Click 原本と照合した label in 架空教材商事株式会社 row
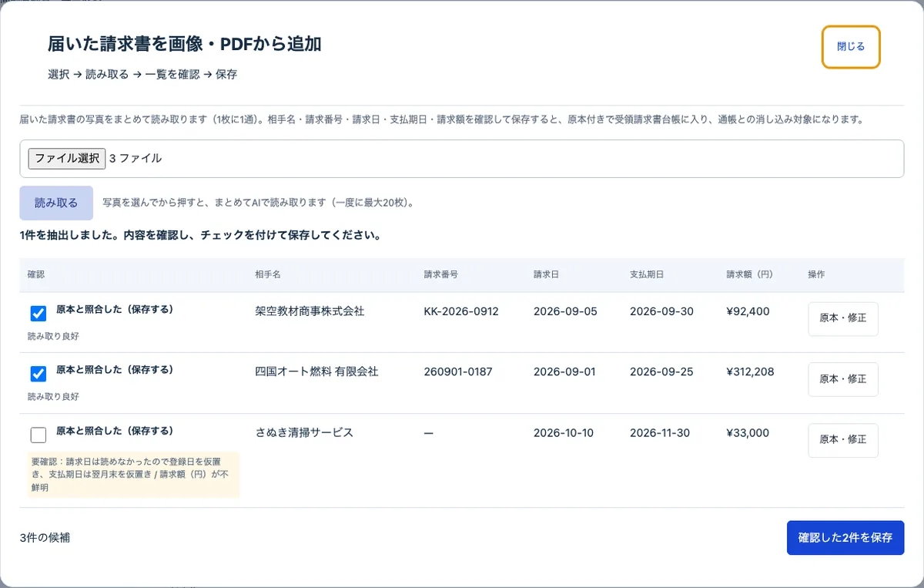 [x=115, y=309]
